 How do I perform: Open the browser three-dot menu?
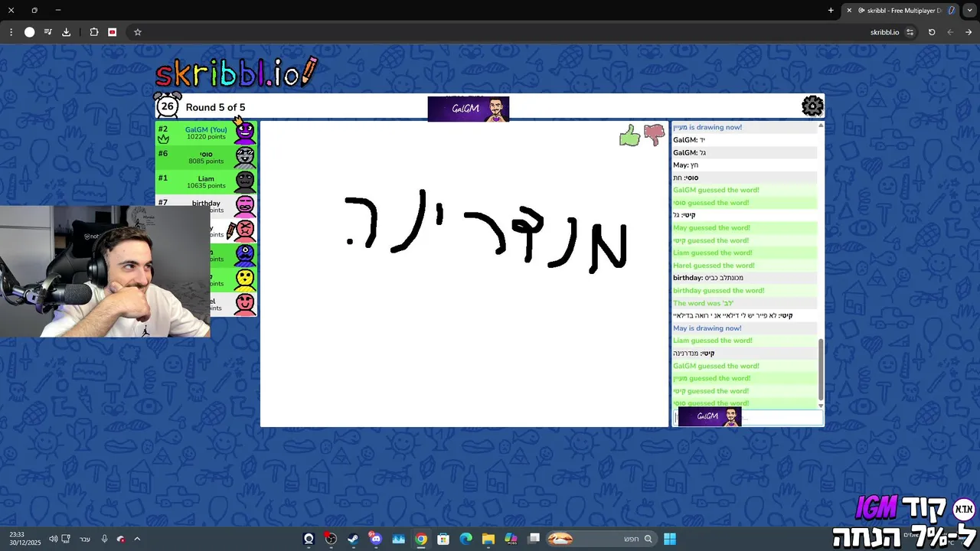coord(11,32)
